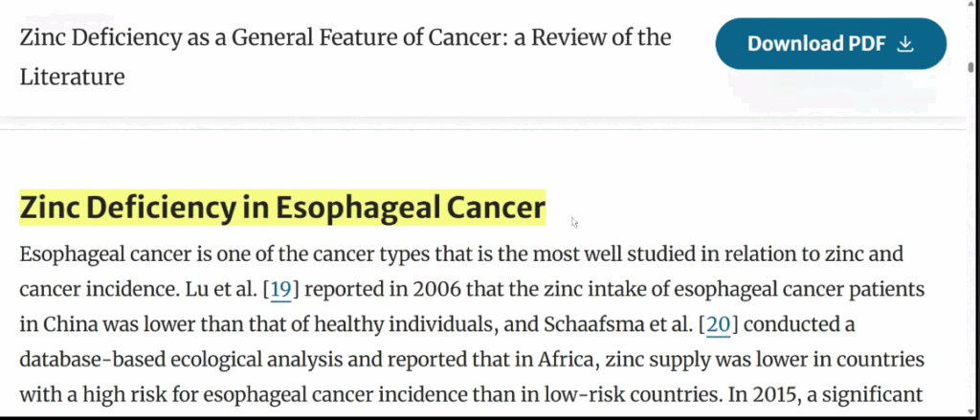Image resolution: width=980 pixels, height=420 pixels.
Task: Click the word Literature in the title
Action: point(73,77)
